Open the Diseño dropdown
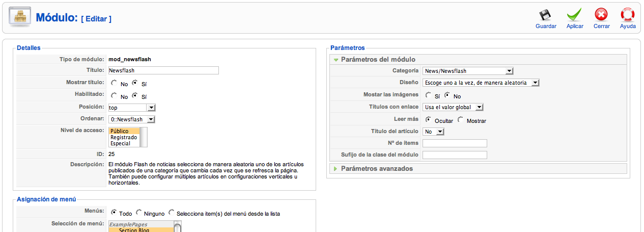The width and height of the screenshot is (644, 232). click(x=481, y=83)
